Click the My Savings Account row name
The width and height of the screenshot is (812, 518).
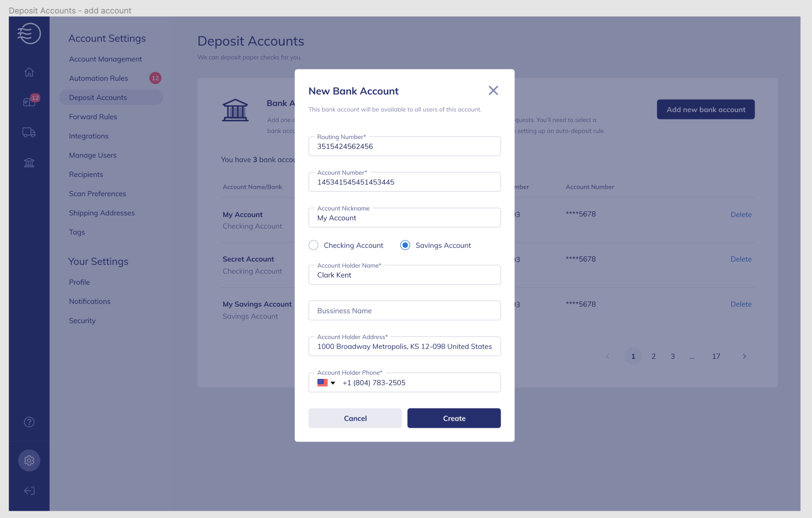point(257,304)
